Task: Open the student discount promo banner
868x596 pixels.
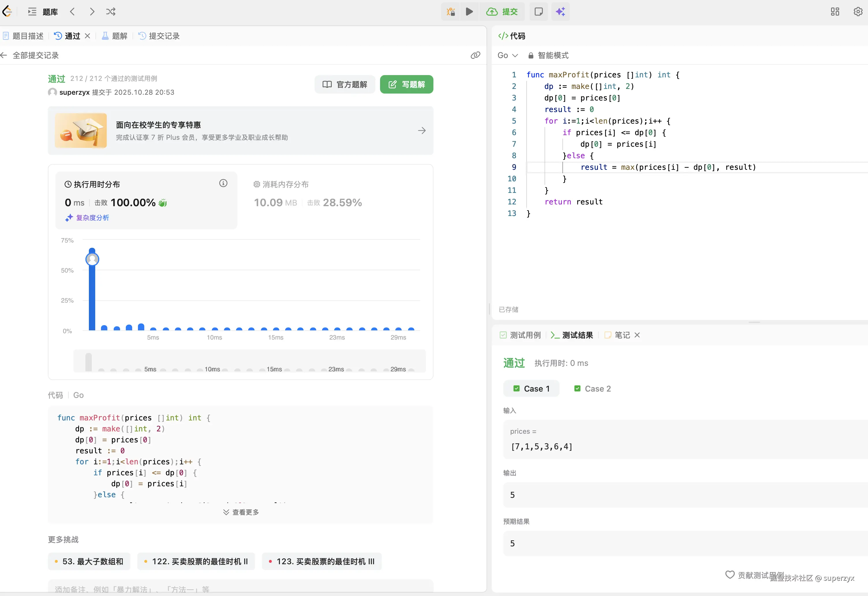Action: [241, 131]
